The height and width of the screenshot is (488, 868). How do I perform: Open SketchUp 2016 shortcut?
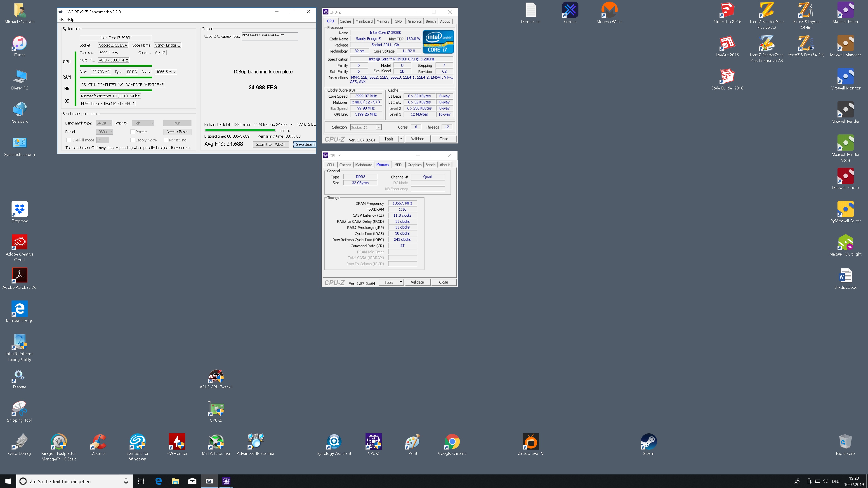point(727,13)
